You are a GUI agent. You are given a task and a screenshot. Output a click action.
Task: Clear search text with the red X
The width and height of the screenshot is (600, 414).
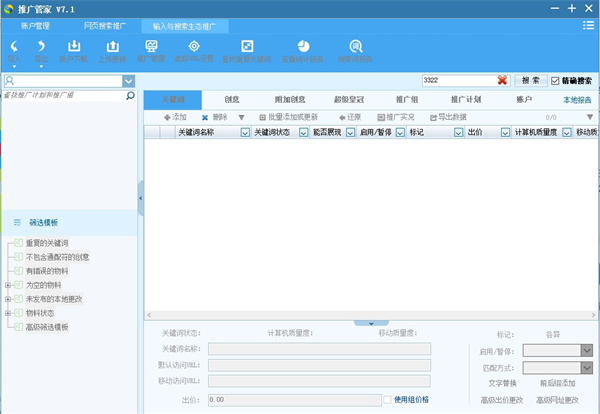click(502, 80)
